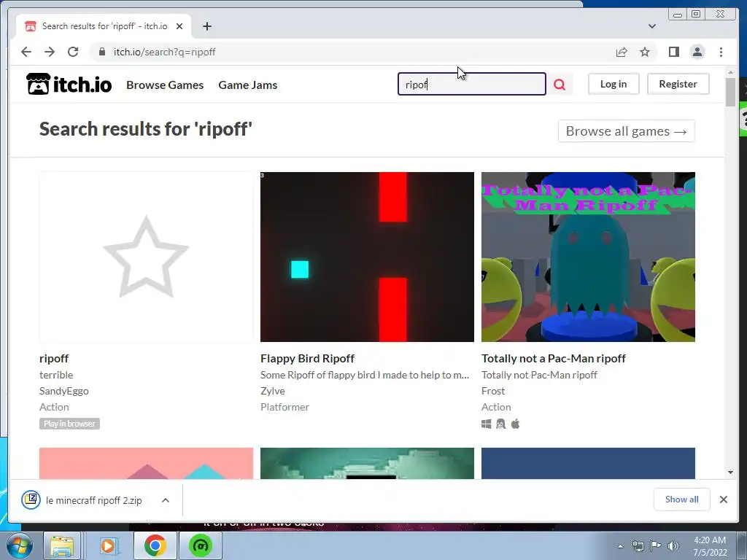Visit author Zylve's page
This screenshot has height=560, width=747.
point(273,391)
